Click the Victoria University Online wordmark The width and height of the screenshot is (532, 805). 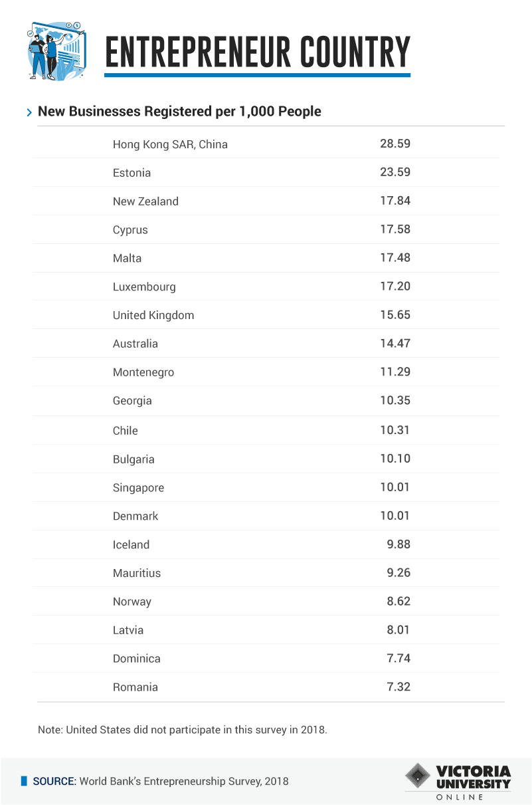click(x=474, y=782)
